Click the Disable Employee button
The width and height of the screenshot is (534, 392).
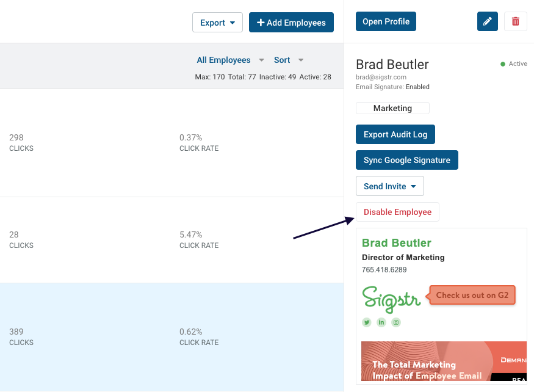(x=397, y=212)
